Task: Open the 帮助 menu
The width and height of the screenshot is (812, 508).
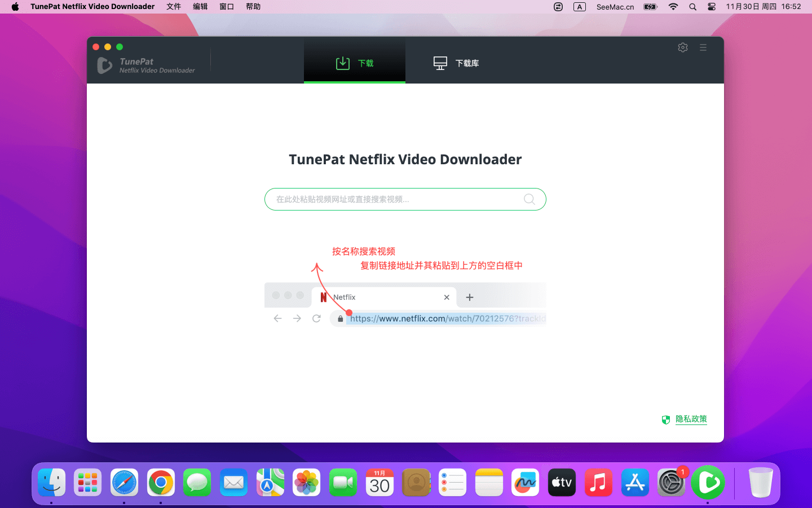Action: [253, 7]
